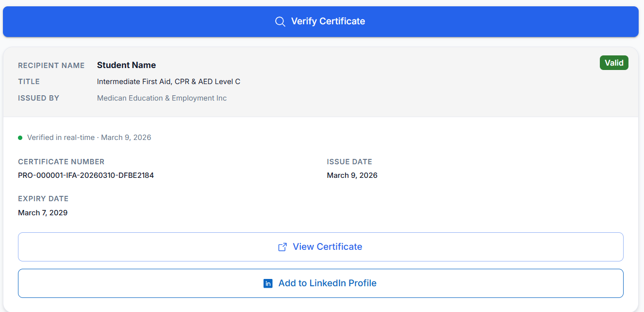Image resolution: width=644 pixels, height=312 pixels.
Task: Click the Issue Date March 9, 2026
Action: click(x=352, y=175)
